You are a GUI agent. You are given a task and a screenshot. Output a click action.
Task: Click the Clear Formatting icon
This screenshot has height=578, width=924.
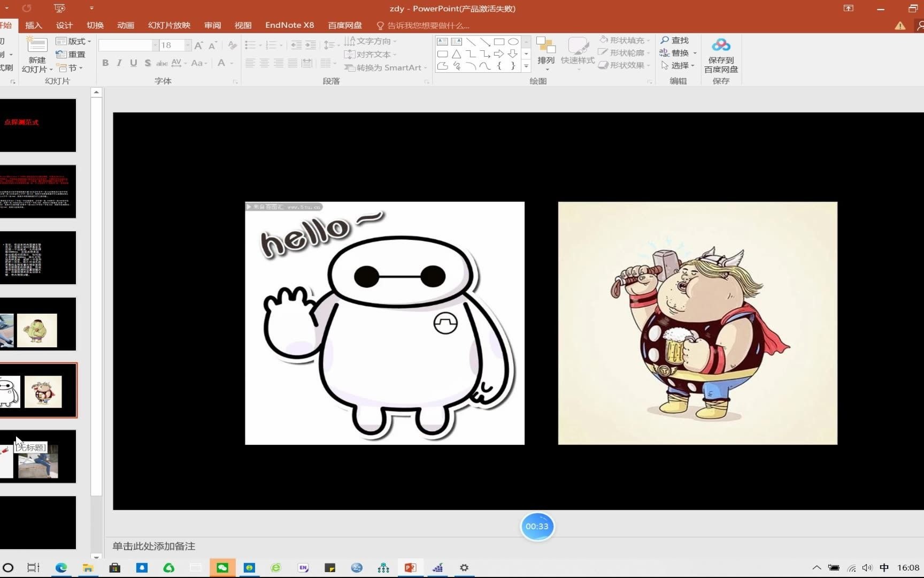click(x=232, y=45)
